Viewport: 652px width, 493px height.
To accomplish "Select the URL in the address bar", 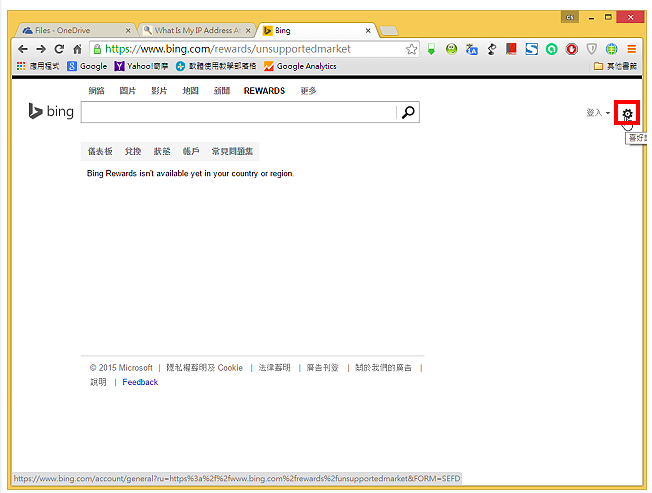I will tap(228, 49).
